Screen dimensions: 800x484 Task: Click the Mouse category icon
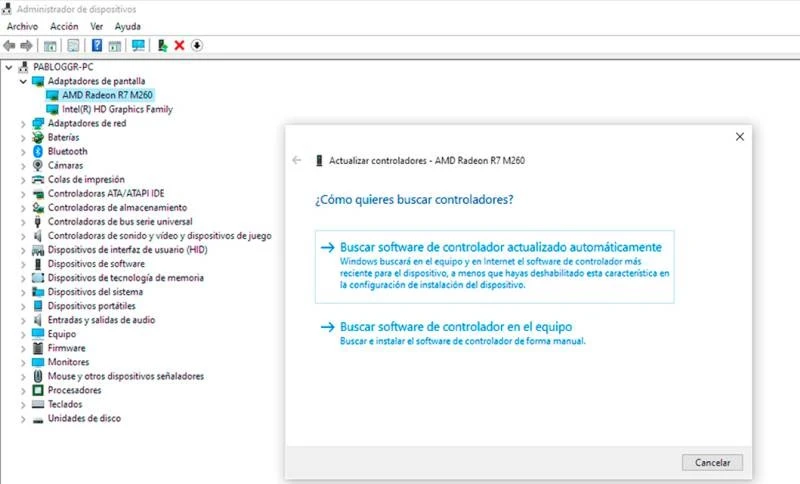point(38,376)
